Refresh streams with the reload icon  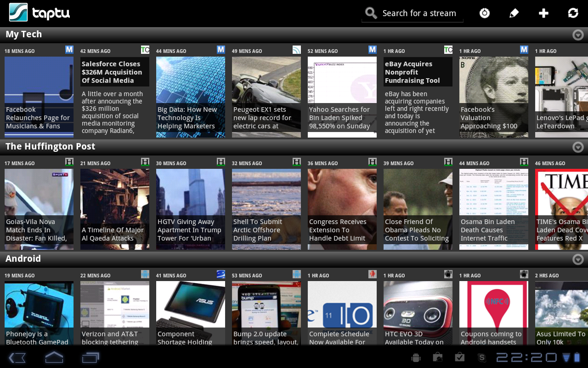click(x=573, y=13)
